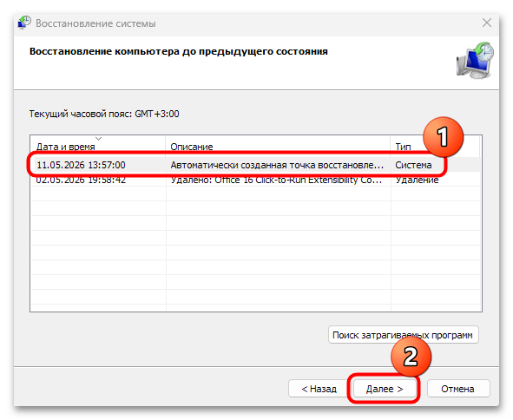Click the orange badge numbered 2
Viewport: 513px width, 420px height.
tap(411, 357)
